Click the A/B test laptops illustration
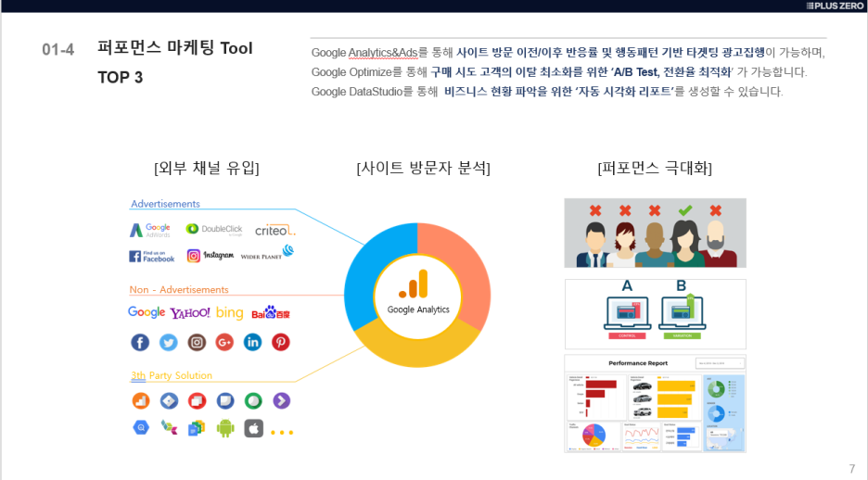Viewport: 868px width, 480px height. pos(655,313)
